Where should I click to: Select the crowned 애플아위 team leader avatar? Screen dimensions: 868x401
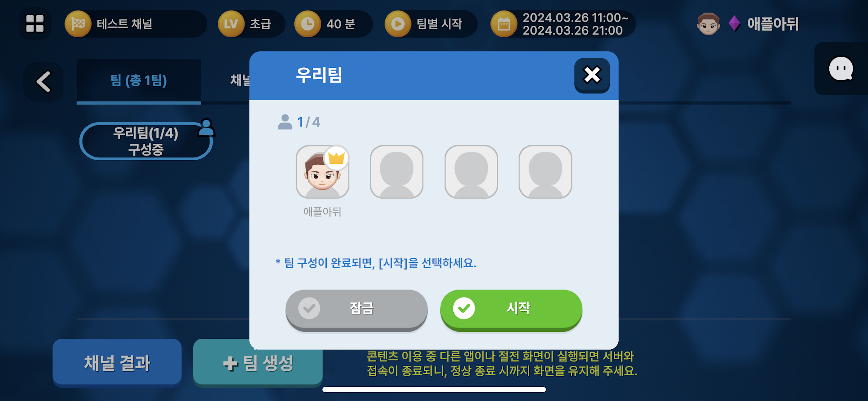tap(322, 172)
